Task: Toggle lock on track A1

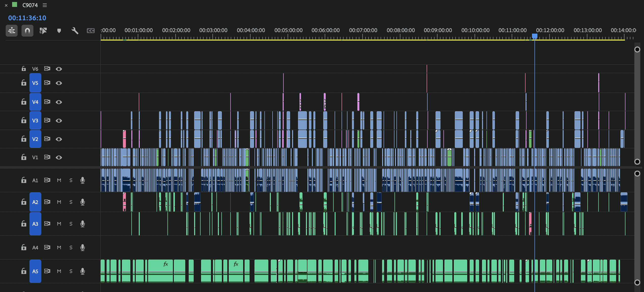Action: pyautogui.click(x=24, y=180)
